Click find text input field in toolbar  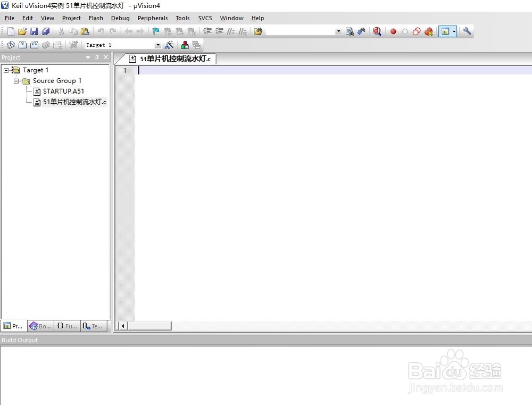tap(300, 31)
